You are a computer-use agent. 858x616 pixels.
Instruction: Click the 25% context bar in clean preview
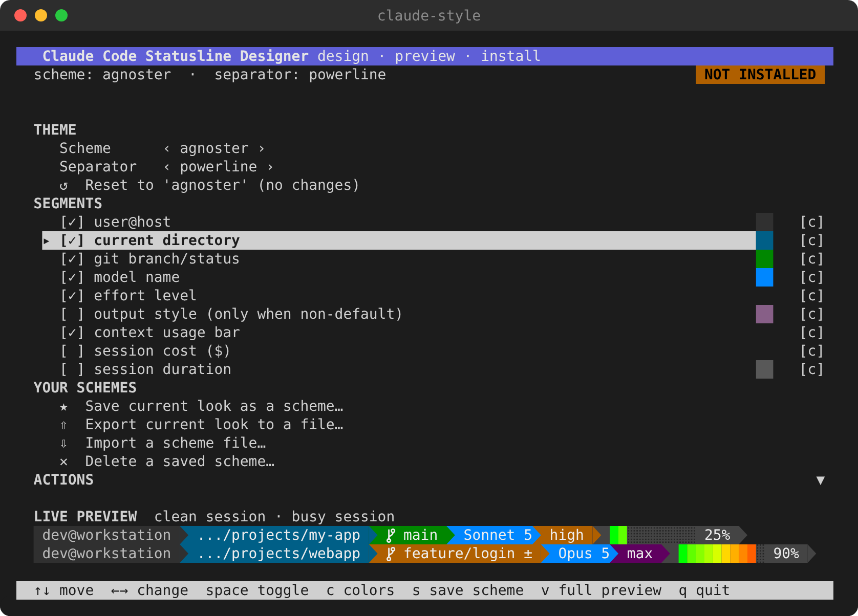674,535
